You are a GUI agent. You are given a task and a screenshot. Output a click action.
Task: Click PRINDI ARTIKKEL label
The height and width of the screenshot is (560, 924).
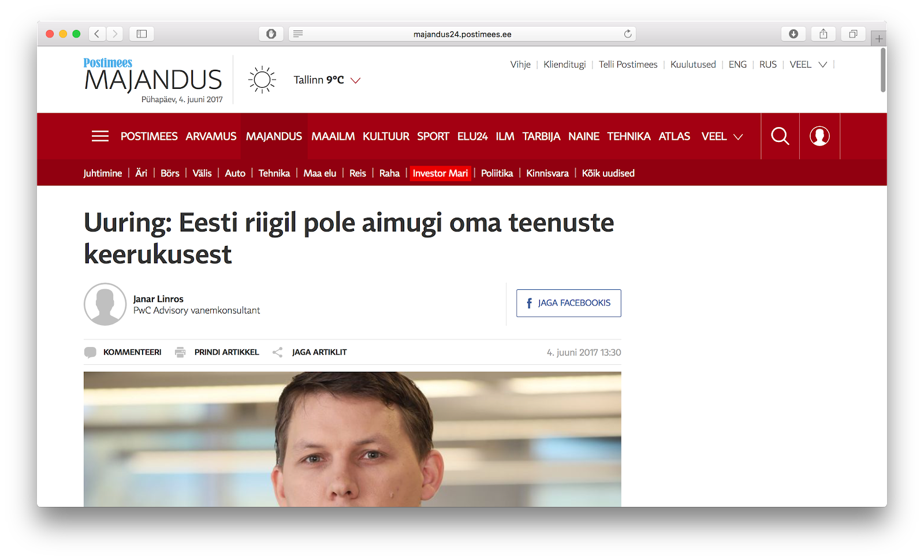pyautogui.click(x=227, y=352)
